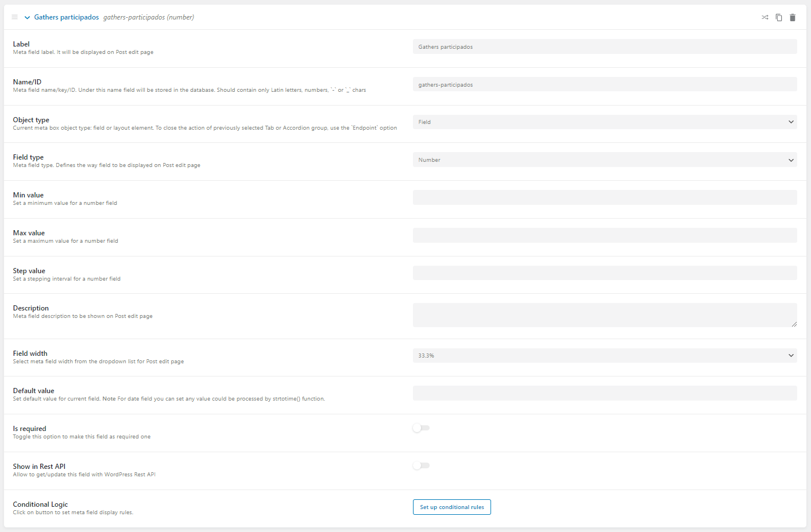Grab the drag handle beside the field title
The image size is (811, 532).
pyautogui.click(x=14, y=17)
